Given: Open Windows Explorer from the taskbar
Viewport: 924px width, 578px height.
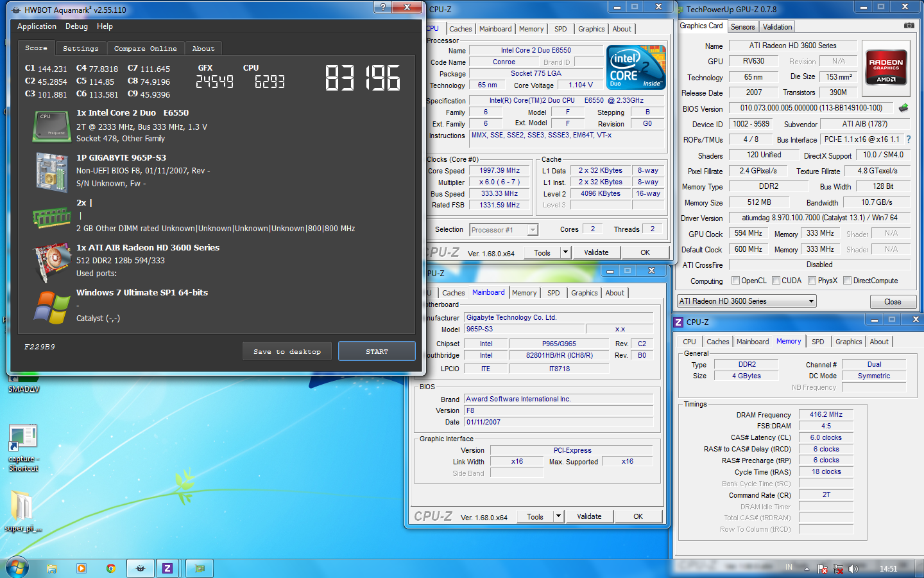Looking at the screenshot, I should (x=52, y=568).
